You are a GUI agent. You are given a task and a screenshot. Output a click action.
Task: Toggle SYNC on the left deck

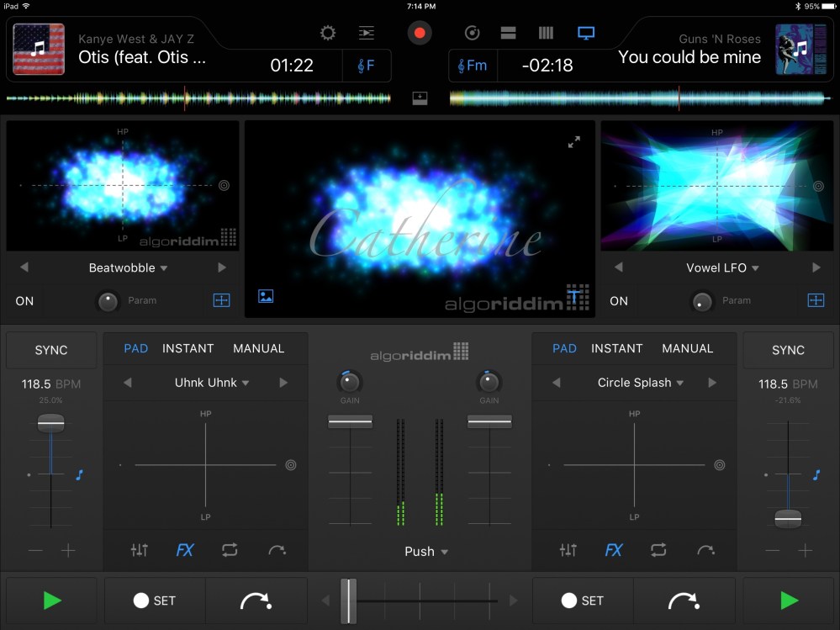(x=51, y=350)
